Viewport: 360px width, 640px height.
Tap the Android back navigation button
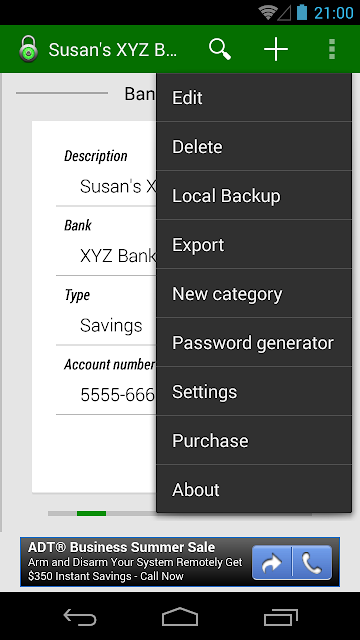pos(80,616)
